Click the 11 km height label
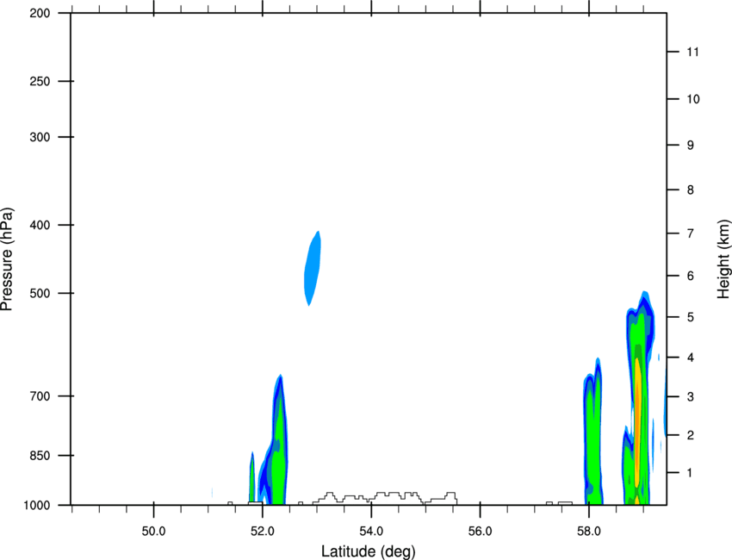 [x=693, y=52]
